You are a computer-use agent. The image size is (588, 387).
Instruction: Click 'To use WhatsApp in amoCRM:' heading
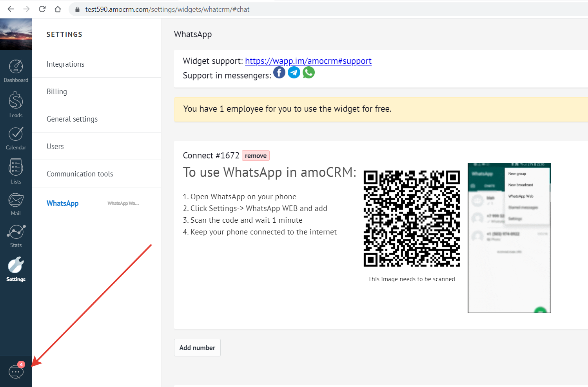click(270, 172)
